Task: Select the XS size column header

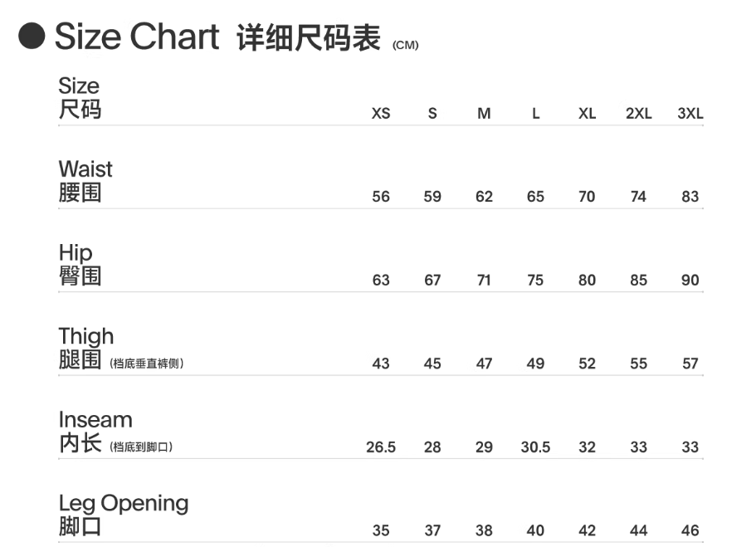Action: click(381, 114)
